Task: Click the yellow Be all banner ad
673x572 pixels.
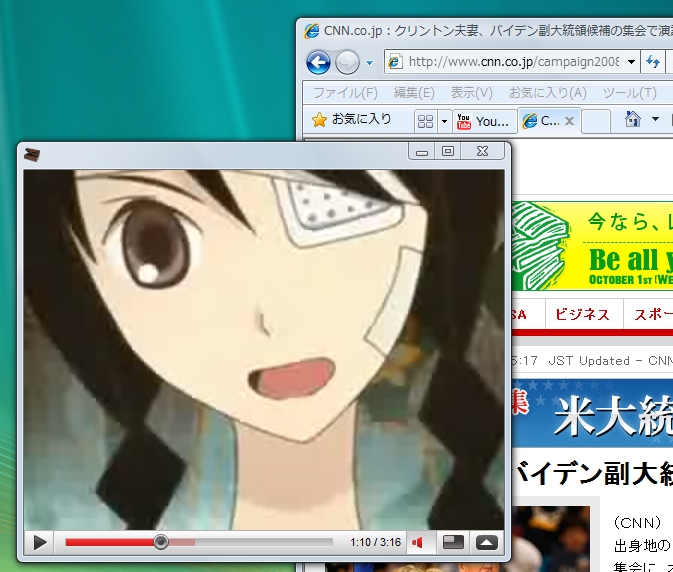Action: point(592,246)
